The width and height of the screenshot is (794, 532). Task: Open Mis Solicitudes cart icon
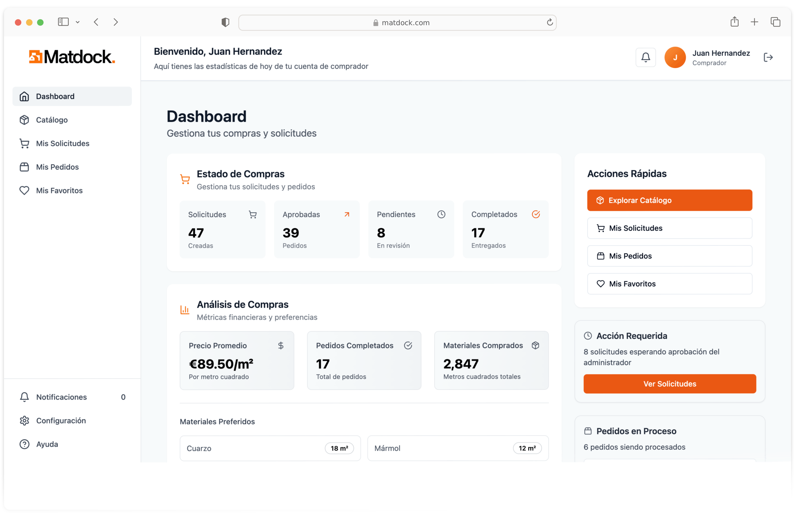[24, 143]
